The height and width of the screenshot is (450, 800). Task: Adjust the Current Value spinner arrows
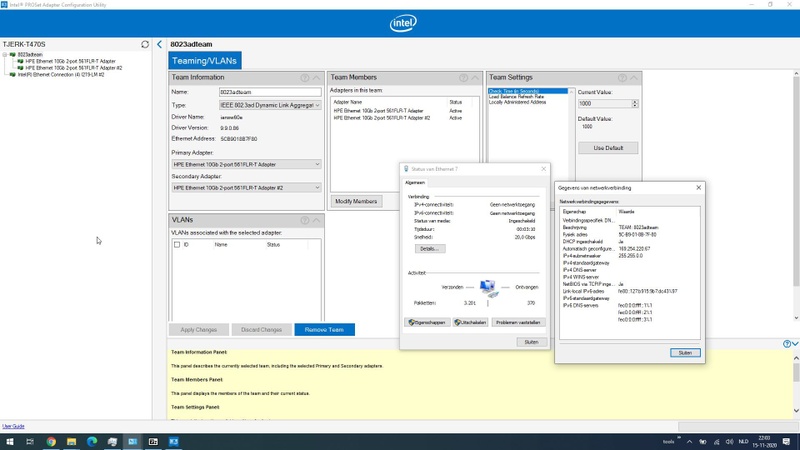pos(635,104)
